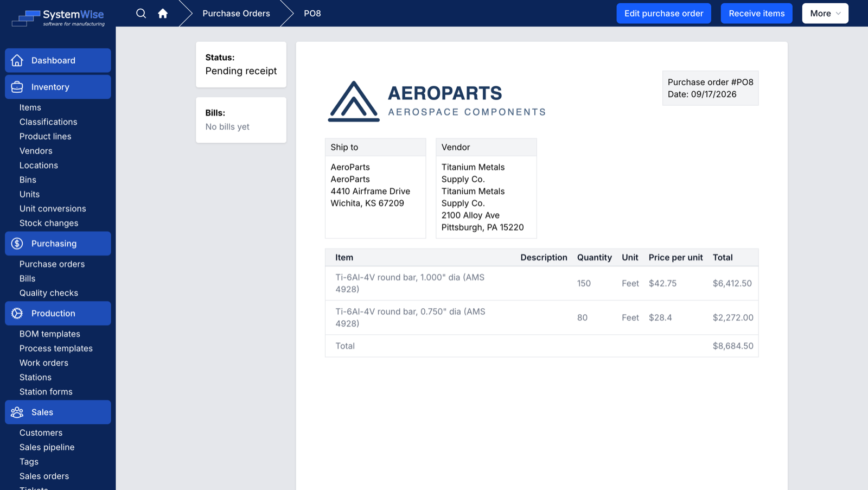The image size is (868, 490).
Task: Click the Purchasing dollar icon
Action: [x=17, y=244]
